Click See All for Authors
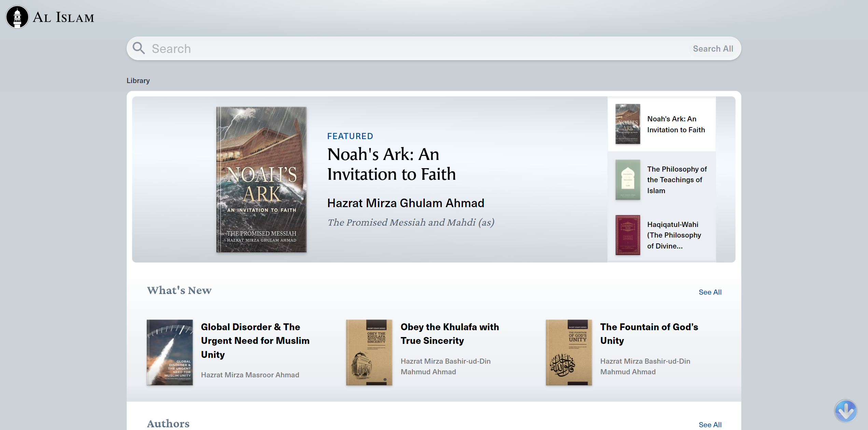 point(710,425)
